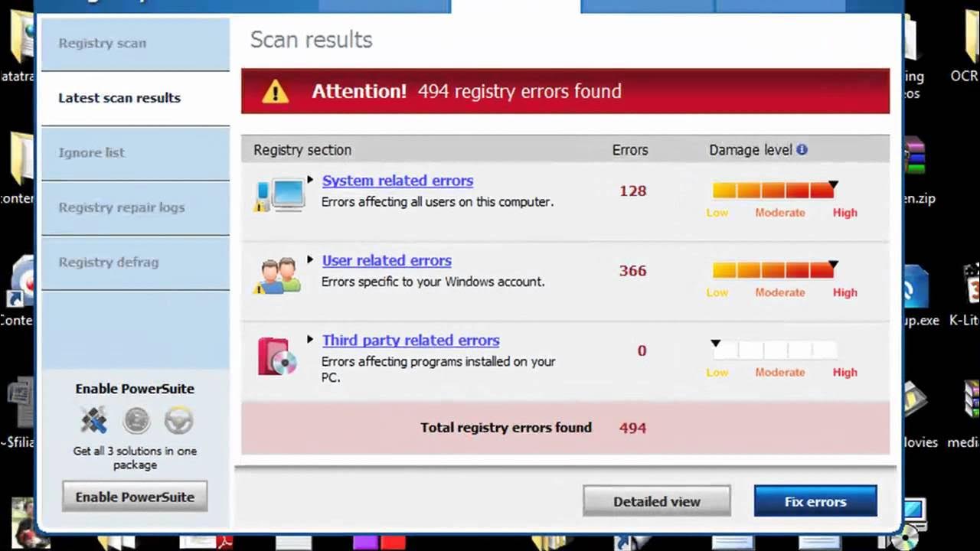Click the 128 errors count
The height and width of the screenshot is (551, 980).
click(632, 191)
